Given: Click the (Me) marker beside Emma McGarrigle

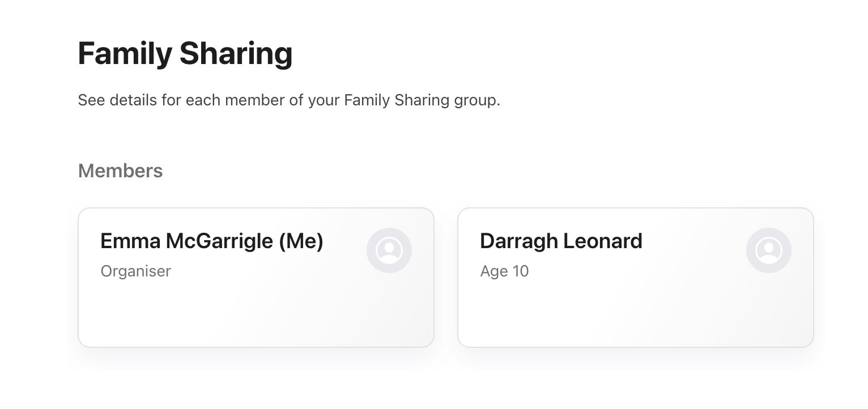Looking at the screenshot, I should (301, 241).
